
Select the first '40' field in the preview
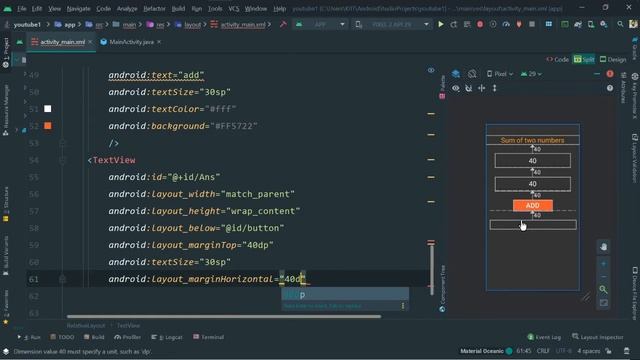point(533,161)
